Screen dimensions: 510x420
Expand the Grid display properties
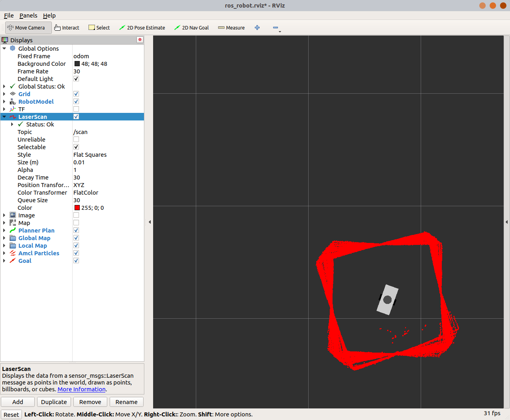click(x=4, y=94)
